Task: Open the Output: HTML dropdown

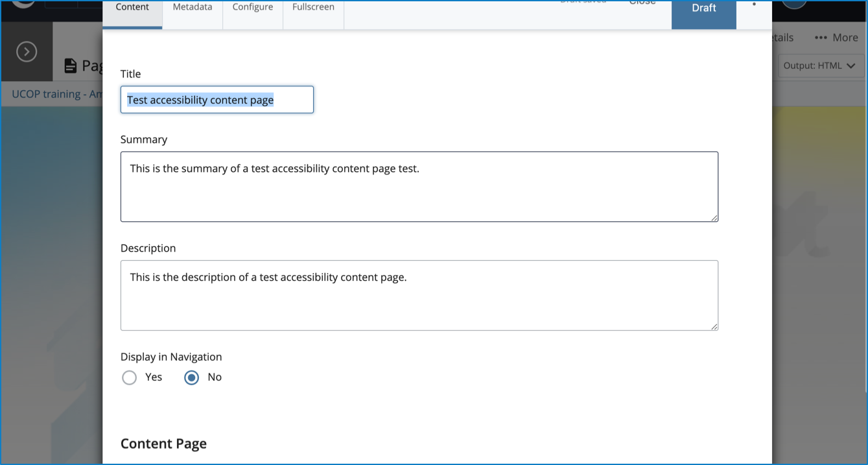Action: [820, 66]
